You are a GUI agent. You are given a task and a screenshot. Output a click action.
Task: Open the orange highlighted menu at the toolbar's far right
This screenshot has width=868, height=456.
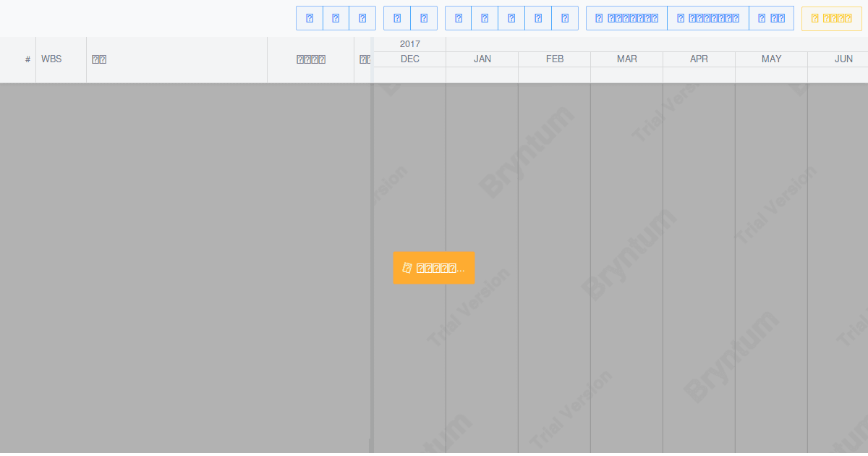coord(831,17)
